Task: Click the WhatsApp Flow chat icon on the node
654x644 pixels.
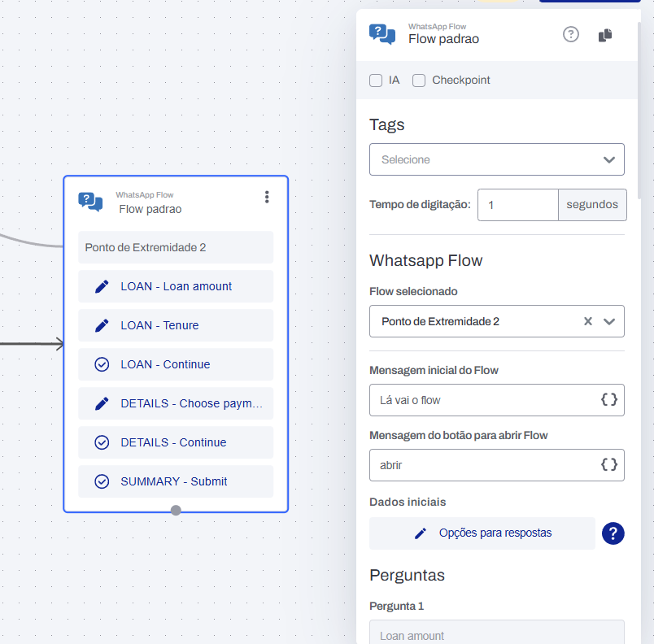Action: (90, 202)
